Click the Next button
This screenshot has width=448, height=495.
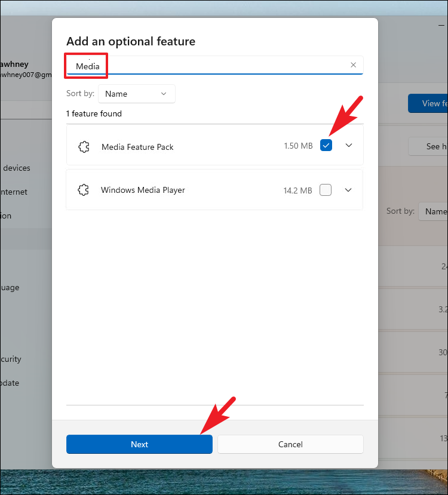pyautogui.click(x=139, y=444)
